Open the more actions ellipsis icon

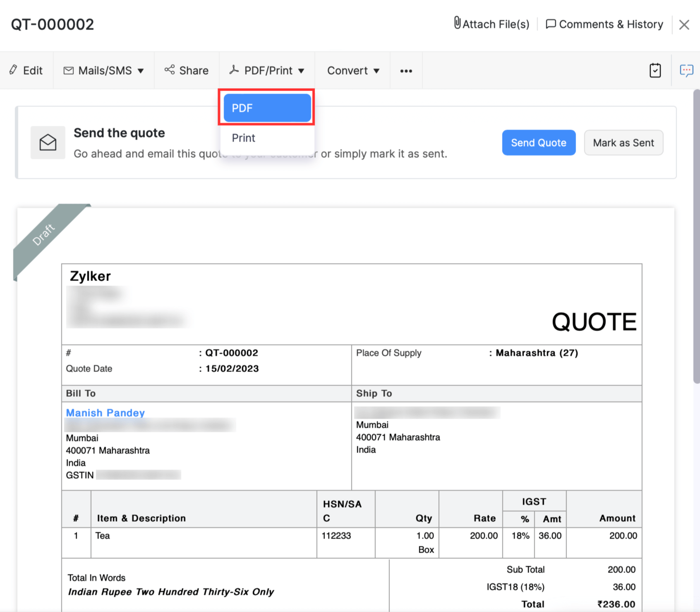tap(406, 71)
